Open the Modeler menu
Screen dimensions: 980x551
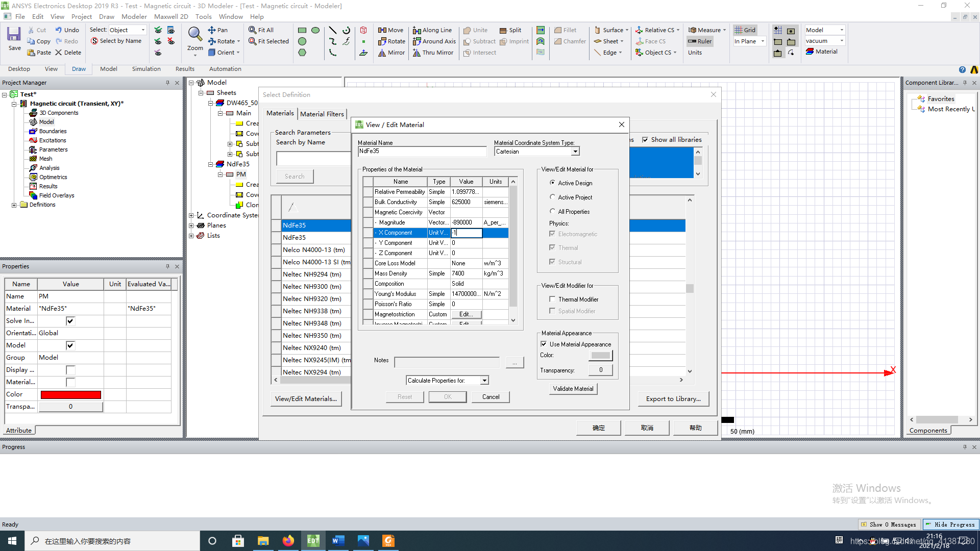(134, 16)
